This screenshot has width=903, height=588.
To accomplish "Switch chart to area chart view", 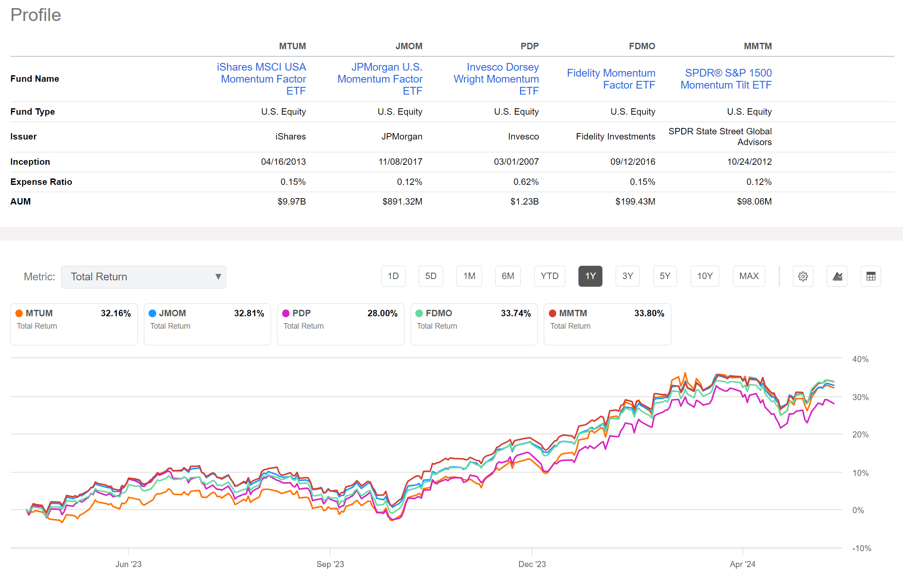I will click(x=837, y=276).
